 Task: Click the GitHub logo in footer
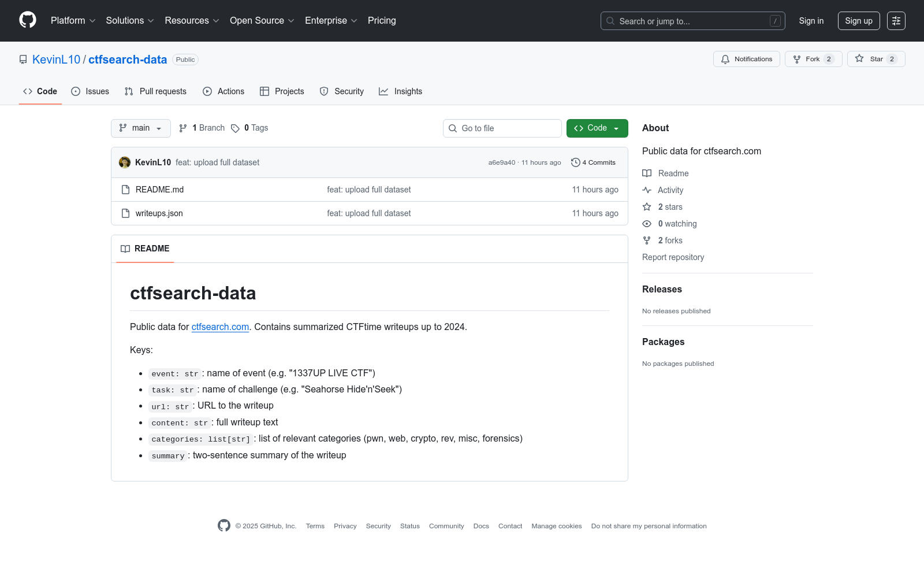(x=224, y=525)
